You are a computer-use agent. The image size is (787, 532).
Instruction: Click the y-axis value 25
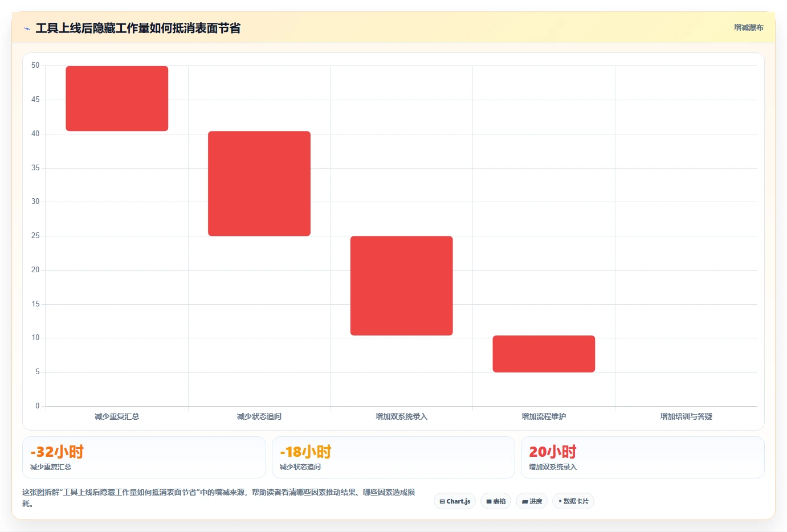(35, 236)
